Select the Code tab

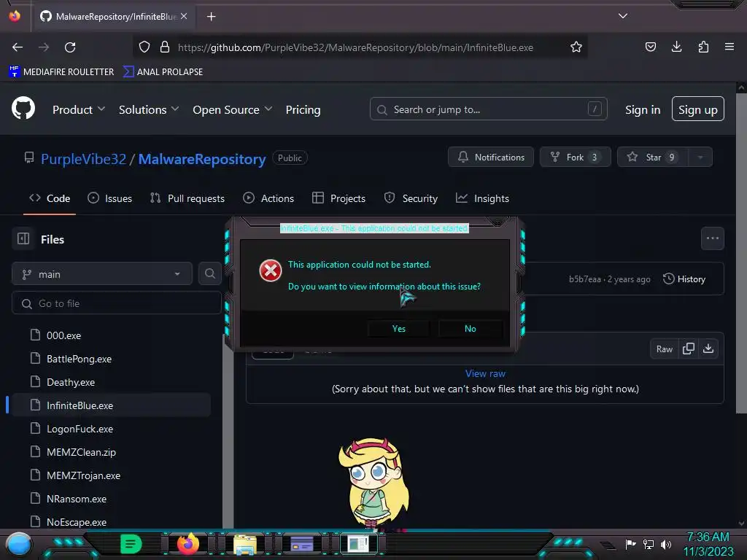[x=50, y=198]
